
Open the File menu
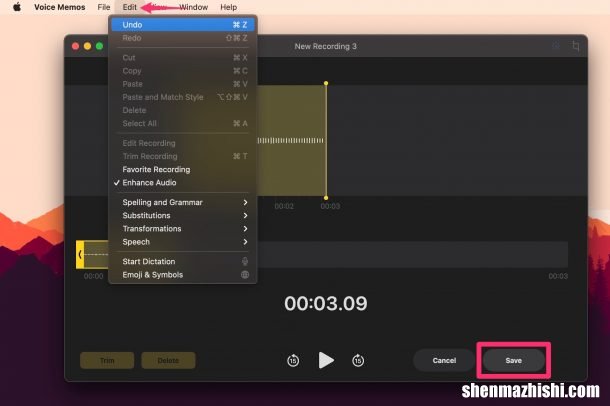(103, 7)
